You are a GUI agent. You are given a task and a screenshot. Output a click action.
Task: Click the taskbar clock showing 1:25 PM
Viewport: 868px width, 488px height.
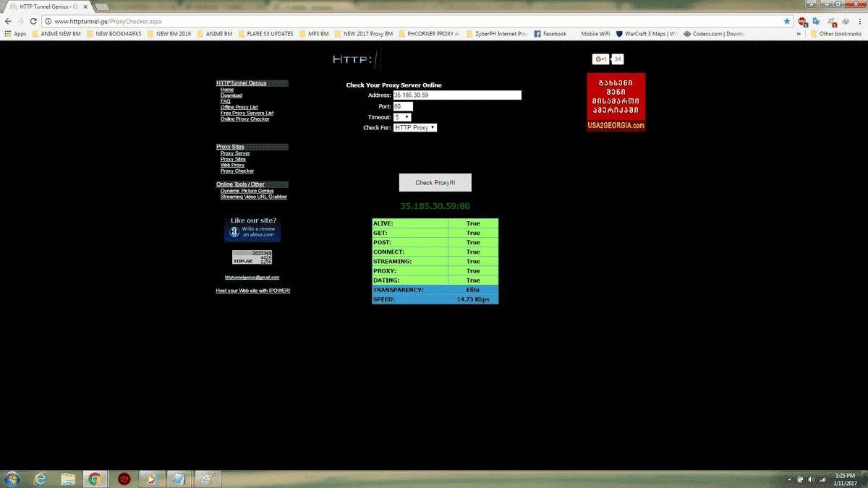[845, 479]
